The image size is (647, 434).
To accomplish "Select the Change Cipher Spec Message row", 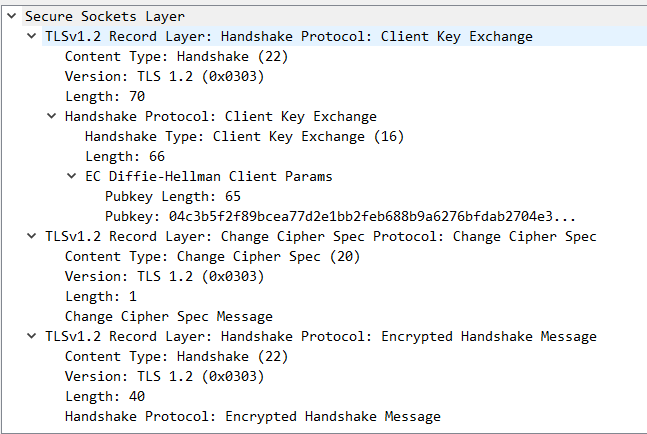I will tap(168, 316).
